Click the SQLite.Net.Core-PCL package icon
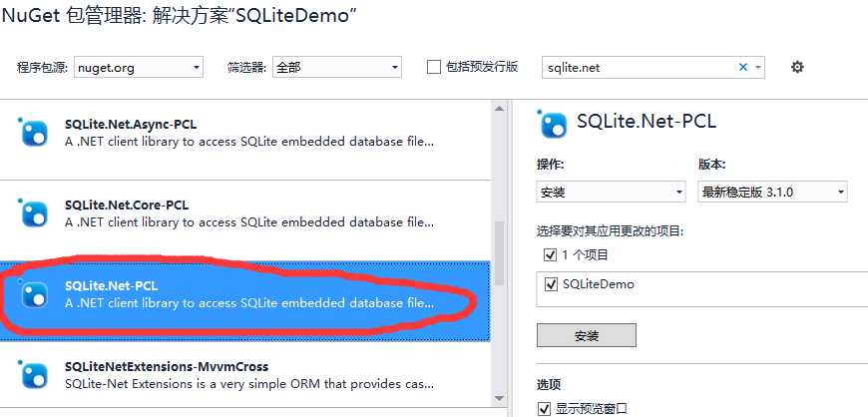868x417 pixels. 34,212
